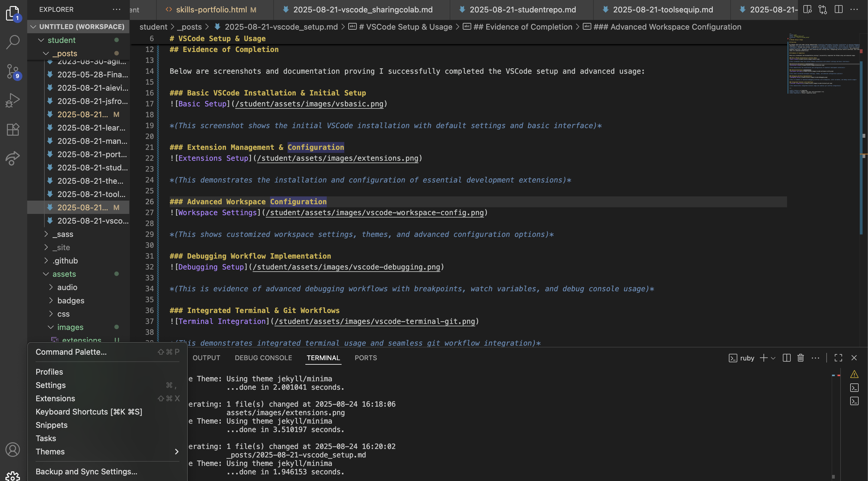The image size is (868, 481).
Task: Open new terminal profile dropdown arrow
Action: click(x=773, y=358)
